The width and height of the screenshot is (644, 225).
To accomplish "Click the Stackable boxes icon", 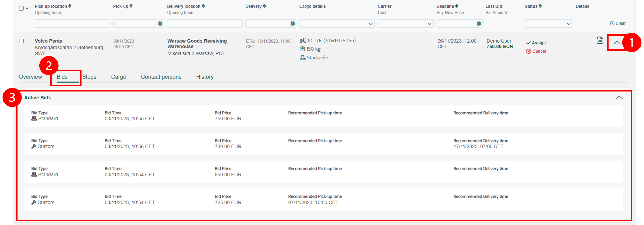I will pyautogui.click(x=303, y=58).
